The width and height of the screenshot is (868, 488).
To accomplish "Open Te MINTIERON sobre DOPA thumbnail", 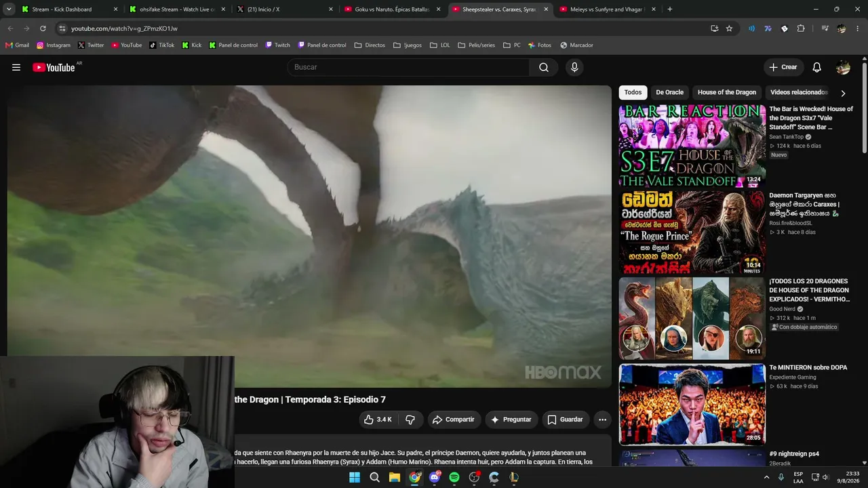I will point(692,405).
